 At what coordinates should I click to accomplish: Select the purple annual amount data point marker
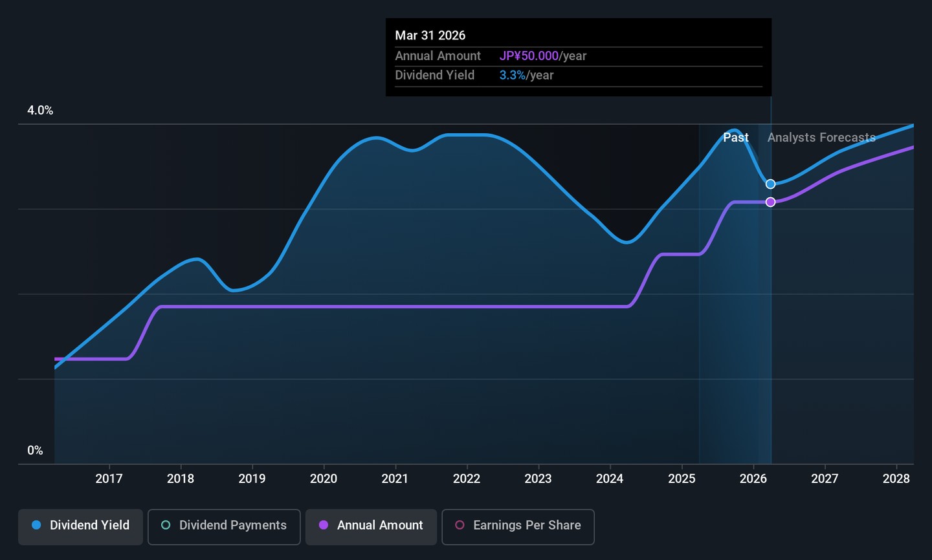click(x=770, y=202)
